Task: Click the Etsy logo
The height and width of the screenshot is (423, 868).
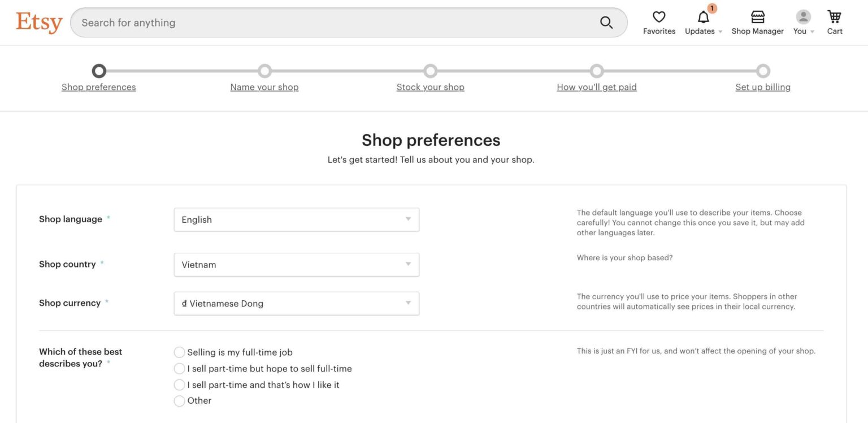Action: pos(38,22)
